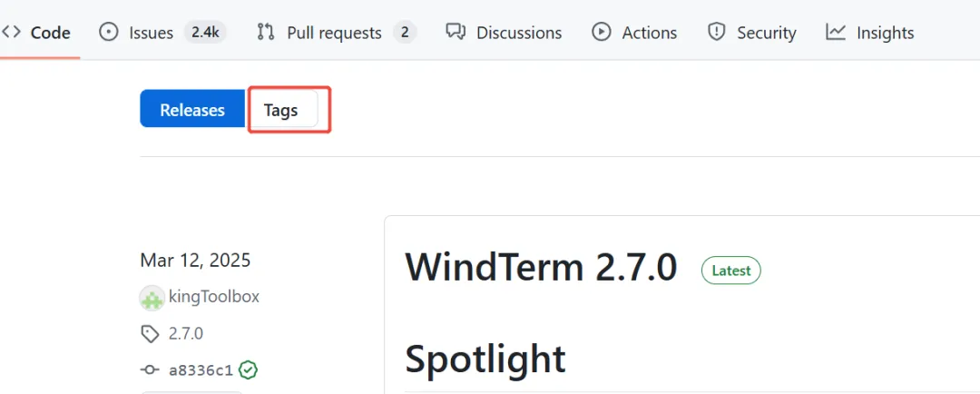
Task: Click the Issues circle icon
Action: pyautogui.click(x=109, y=32)
